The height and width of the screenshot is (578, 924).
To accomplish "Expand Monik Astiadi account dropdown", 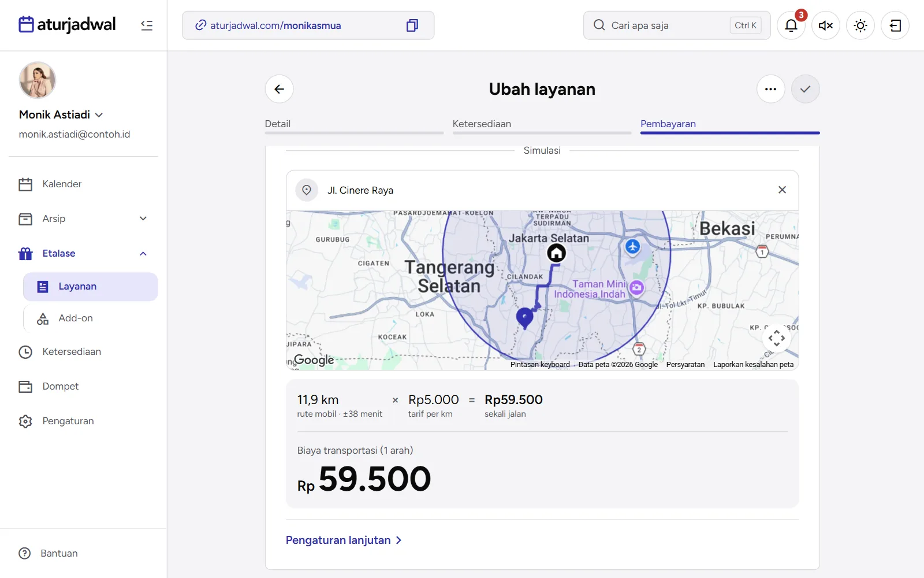I will (61, 114).
